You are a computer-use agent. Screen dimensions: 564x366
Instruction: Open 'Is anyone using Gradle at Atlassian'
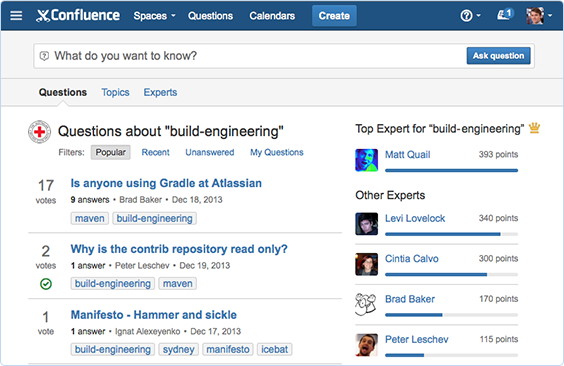click(x=166, y=183)
